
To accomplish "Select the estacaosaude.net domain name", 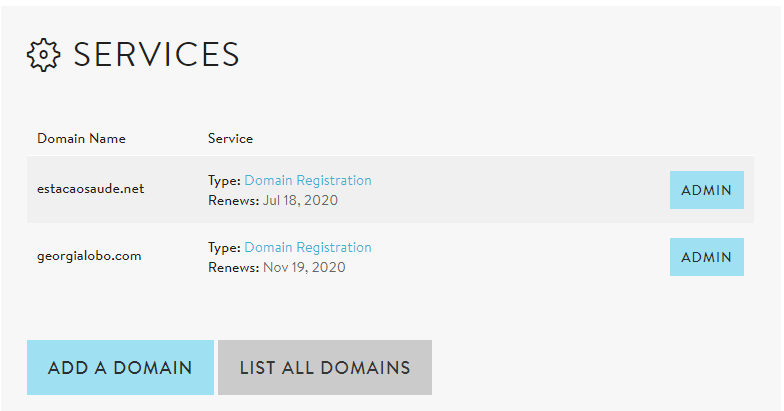I will (90, 189).
